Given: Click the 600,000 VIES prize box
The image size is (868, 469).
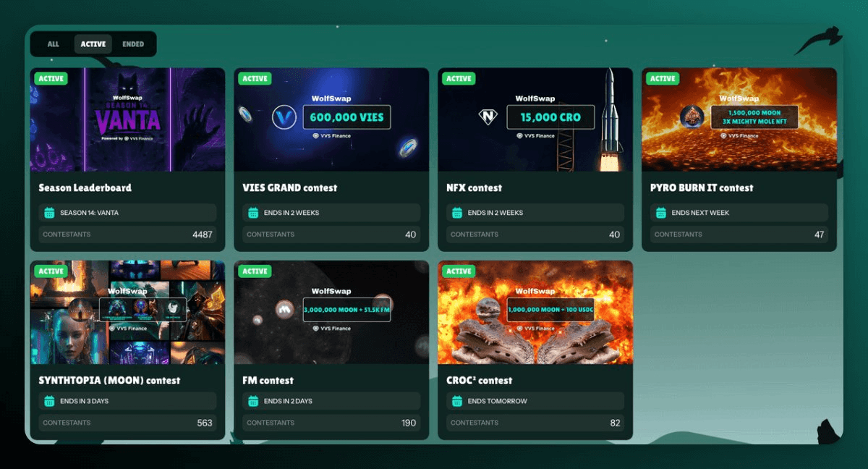Looking at the screenshot, I should tap(346, 117).
